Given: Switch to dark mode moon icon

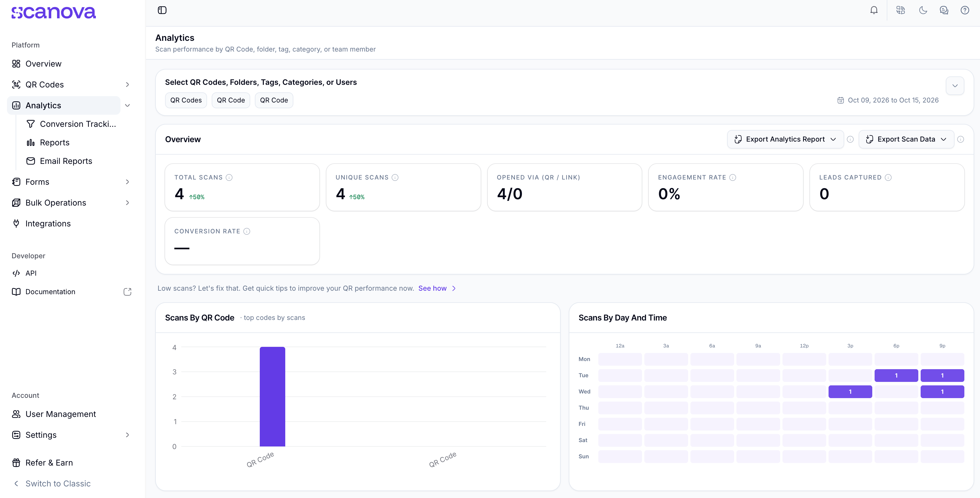Looking at the screenshot, I should click(923, 10).
